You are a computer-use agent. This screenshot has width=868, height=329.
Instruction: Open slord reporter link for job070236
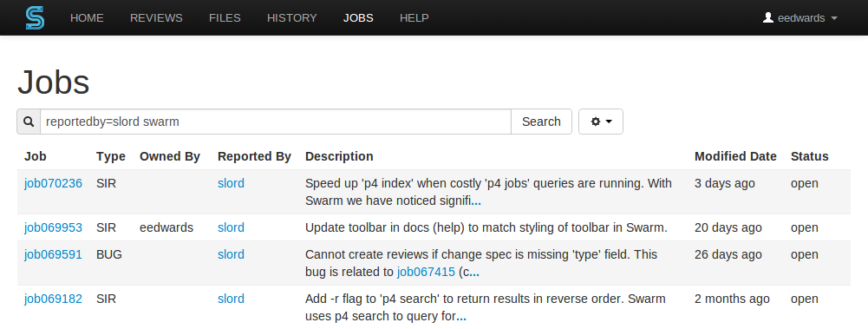coord(231,183)
